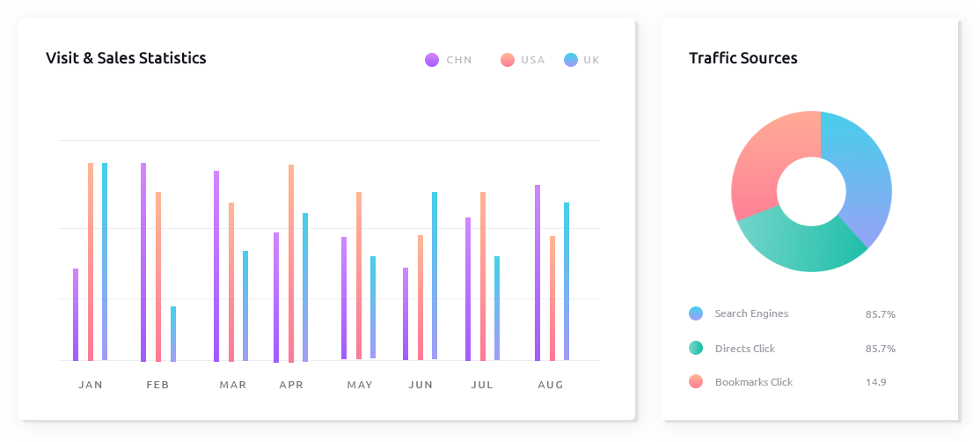The height and width of the screenshot is (442, 980).
Task: Toggle the USA series text label
Action: pos(533,60)
